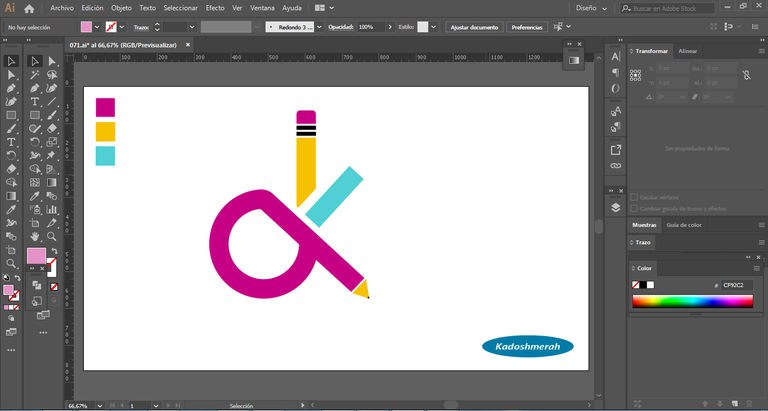Click the Ajustar documento button
The width and height of the screenshot is (768, 411).
pos(474,27)
